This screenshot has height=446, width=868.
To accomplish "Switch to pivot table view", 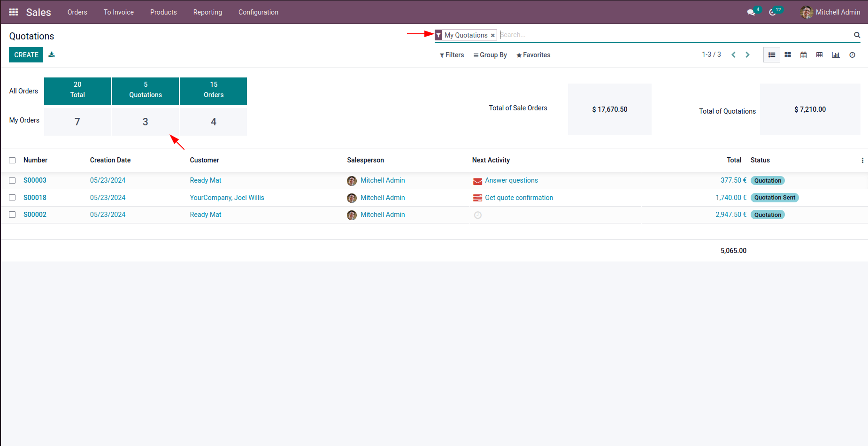I will (x=820, y=55).
